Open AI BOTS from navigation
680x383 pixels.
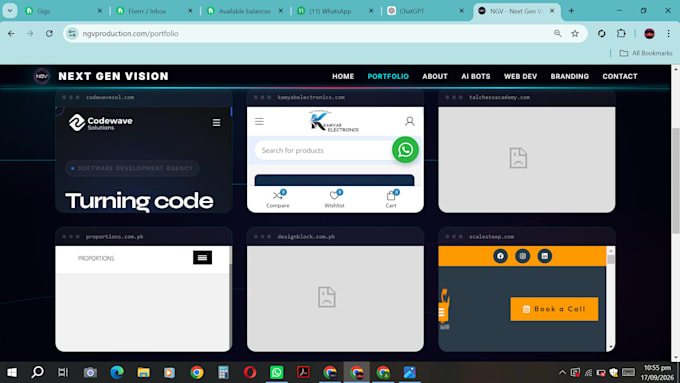(476, 76)
